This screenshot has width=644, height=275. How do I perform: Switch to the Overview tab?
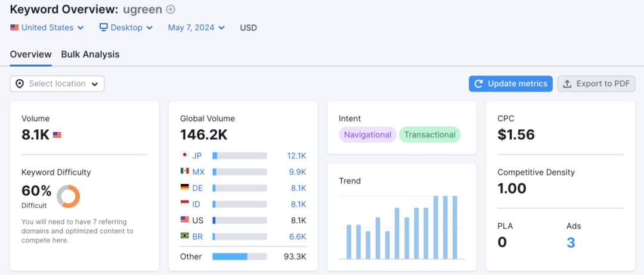pos(31,55)
